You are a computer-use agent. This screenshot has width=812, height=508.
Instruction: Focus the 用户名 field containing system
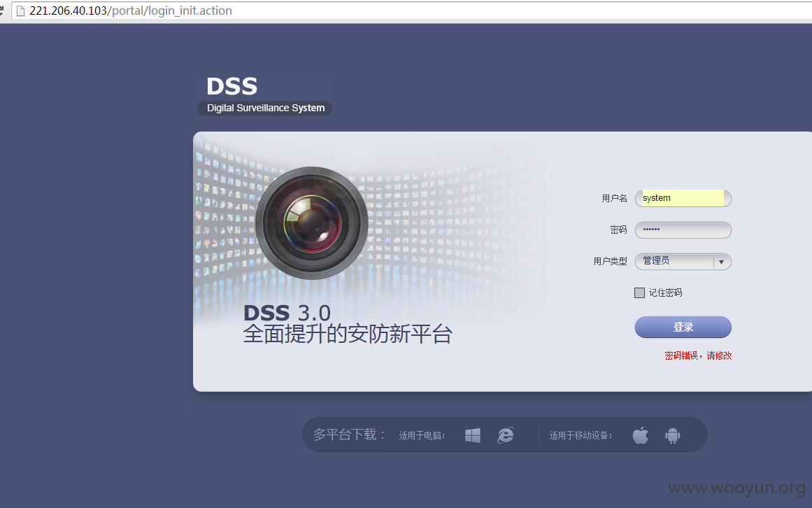pyautogui.click(x=683, y=198)
